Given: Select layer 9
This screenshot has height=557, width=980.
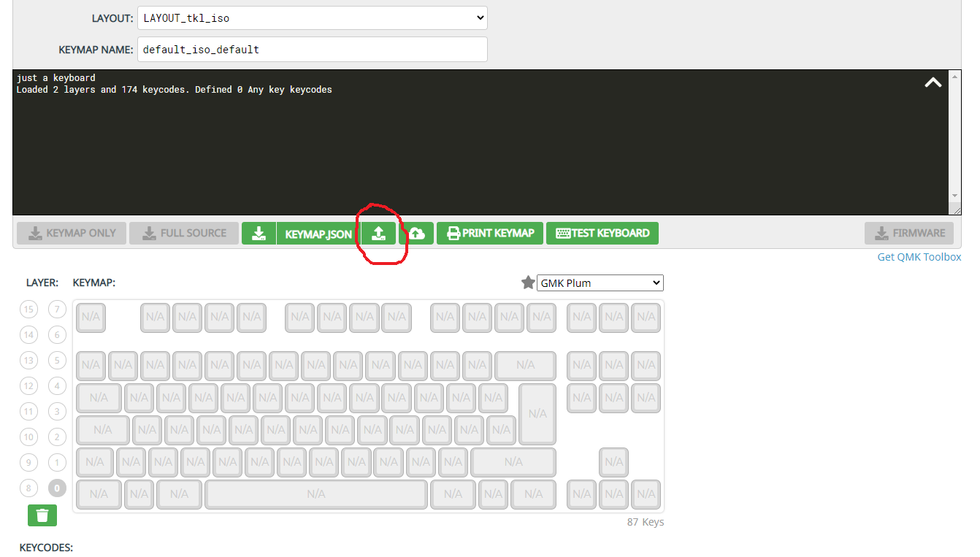Looking at the screenshot, I should (x=28, y=462).
